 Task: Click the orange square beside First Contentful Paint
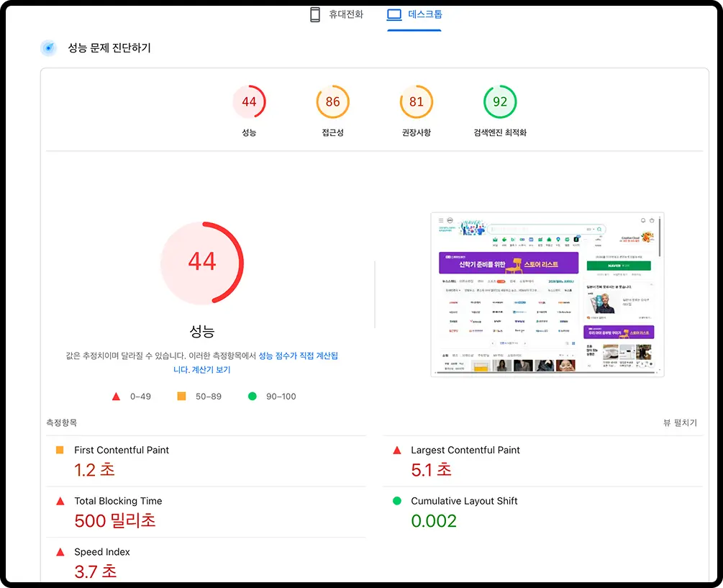60,450
